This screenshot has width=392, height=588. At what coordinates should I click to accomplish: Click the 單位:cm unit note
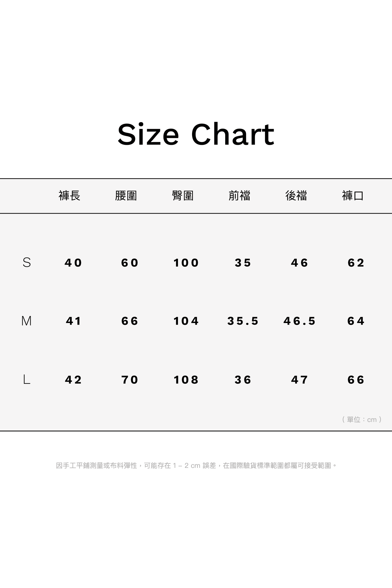(362, 420)
